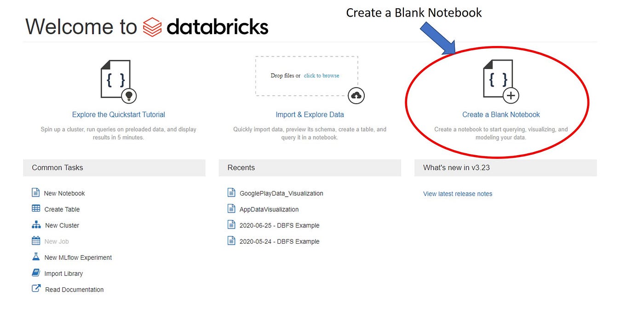Click the cloud upload icon

coord(356,95)
